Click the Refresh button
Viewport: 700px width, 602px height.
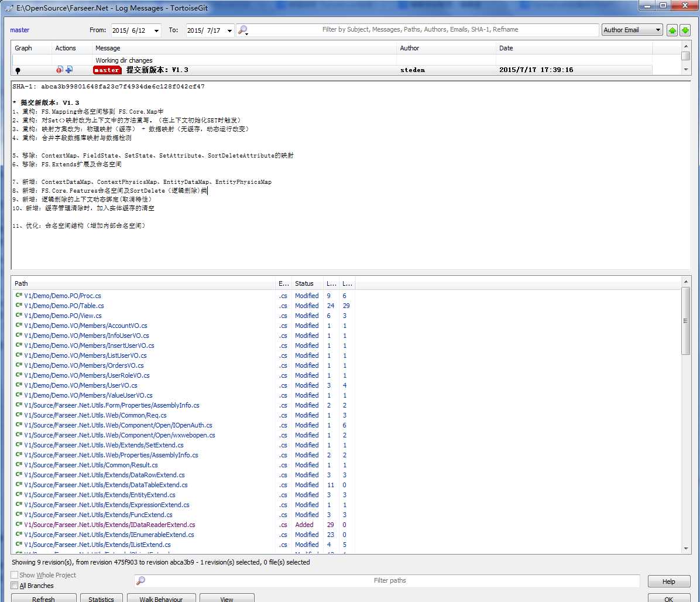[43, 598]
